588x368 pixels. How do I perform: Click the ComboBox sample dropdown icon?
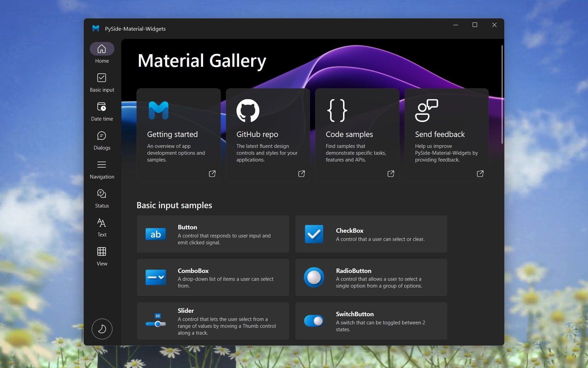(x=156, y=277)
